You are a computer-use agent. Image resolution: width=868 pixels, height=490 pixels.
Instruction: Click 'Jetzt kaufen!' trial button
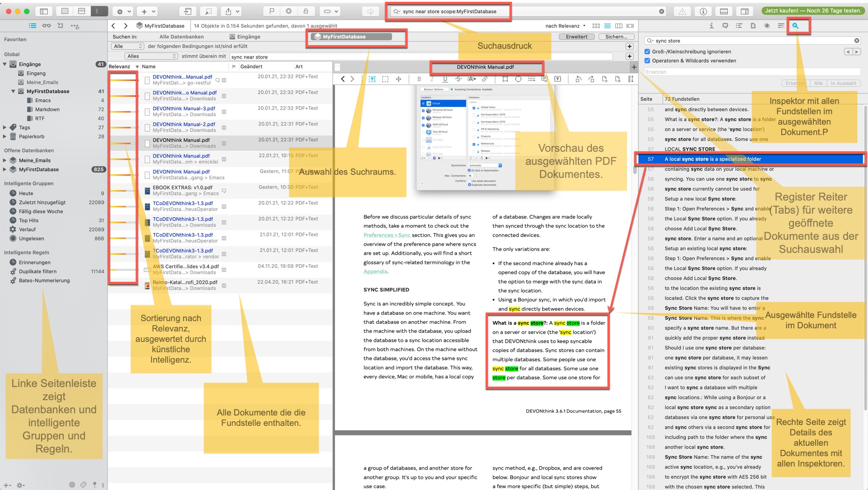pyautogui.click(x=812, y=11)
